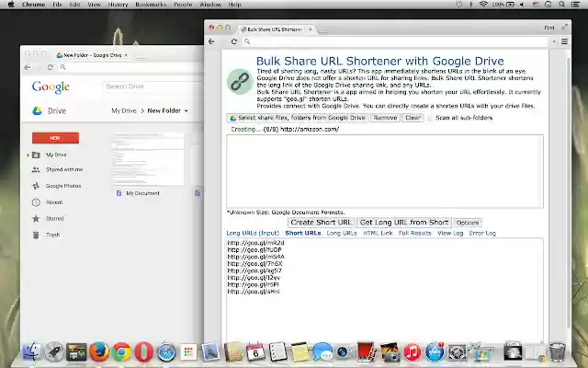
Task: Click the Remove button
Action: [385, 118]
